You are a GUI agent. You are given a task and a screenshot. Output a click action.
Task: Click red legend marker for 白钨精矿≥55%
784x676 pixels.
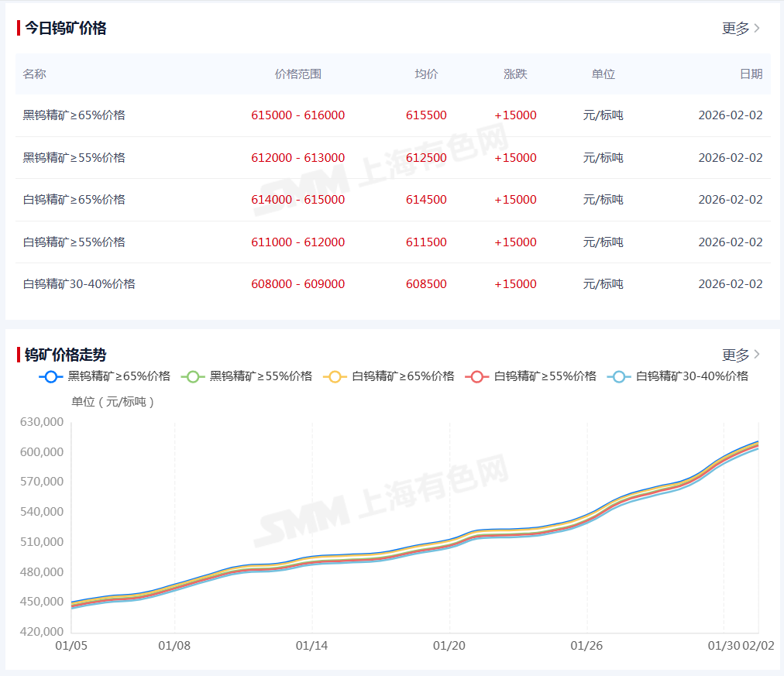pyautogui.click(x=477, y=377)
